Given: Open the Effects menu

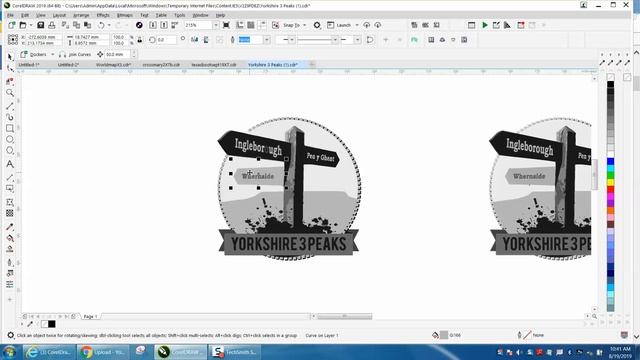Looking at the screenshot, I should click(103, 15).
